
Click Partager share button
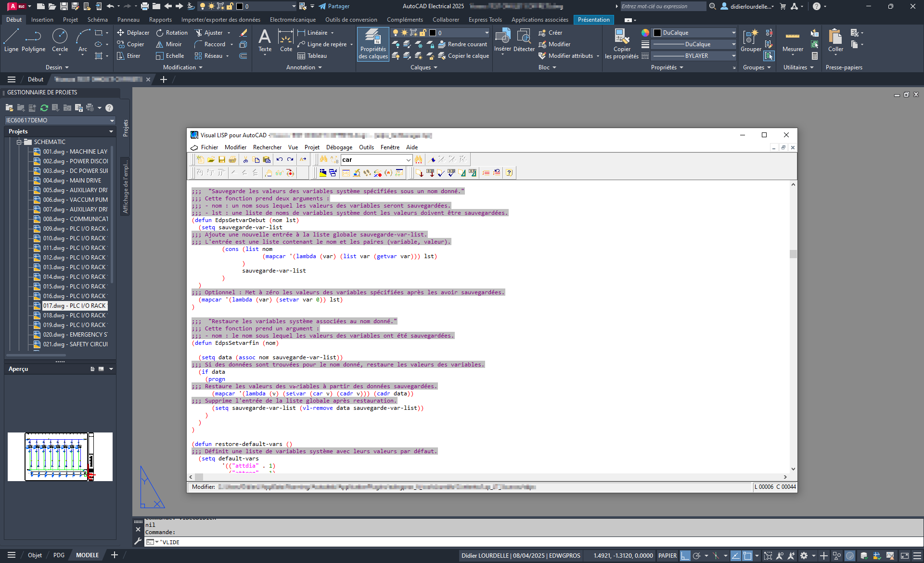pyautogui.click(x=334, y=6)
